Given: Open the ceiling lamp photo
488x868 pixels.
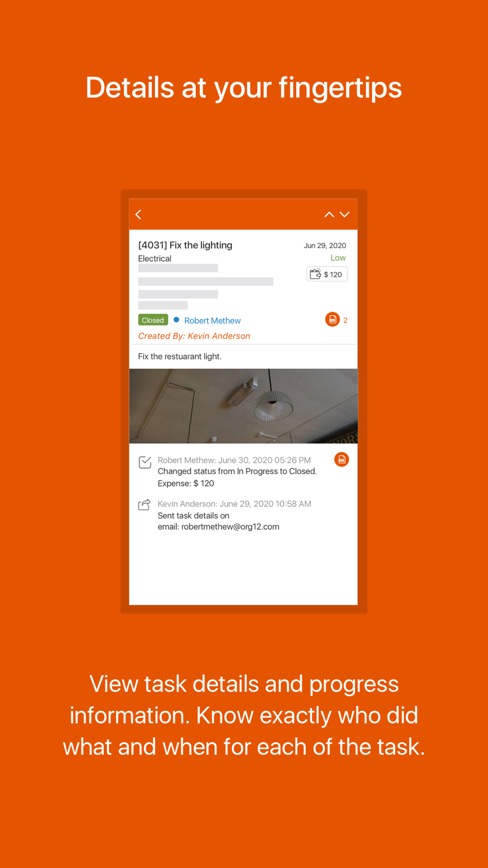Looking at the screenshot, I should coord(244,406).
